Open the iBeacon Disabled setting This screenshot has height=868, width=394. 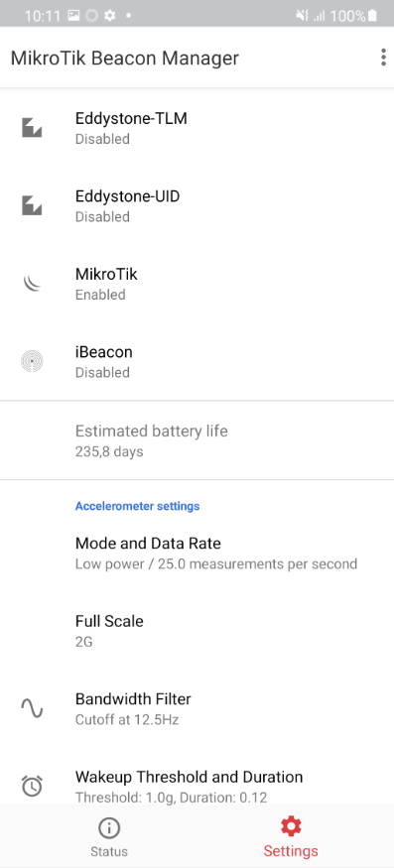[197, 361]
